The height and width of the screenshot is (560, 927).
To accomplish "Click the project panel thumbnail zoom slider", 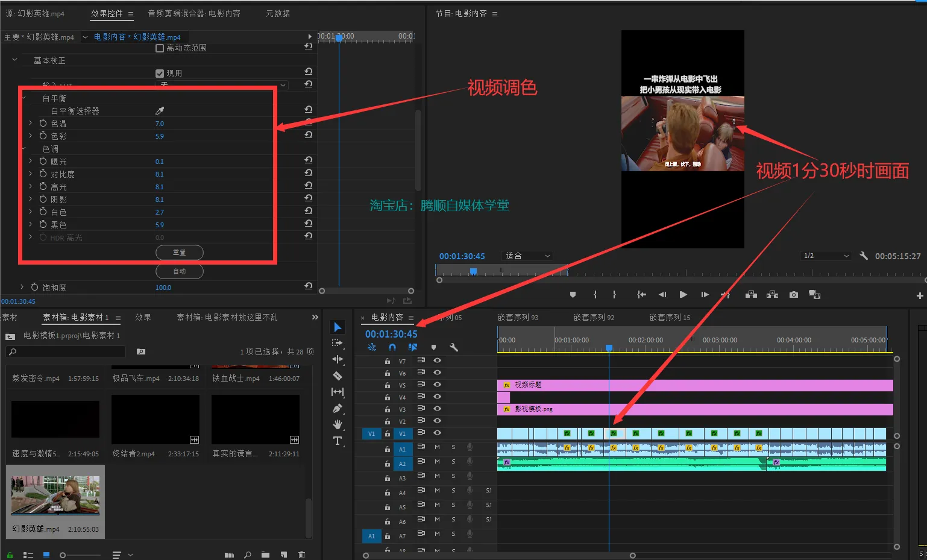I will pos(63,555).
